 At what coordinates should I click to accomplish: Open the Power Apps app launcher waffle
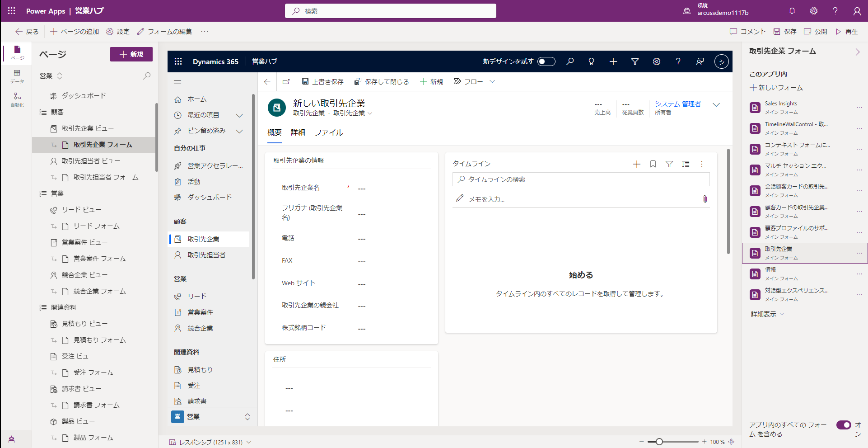12,11
